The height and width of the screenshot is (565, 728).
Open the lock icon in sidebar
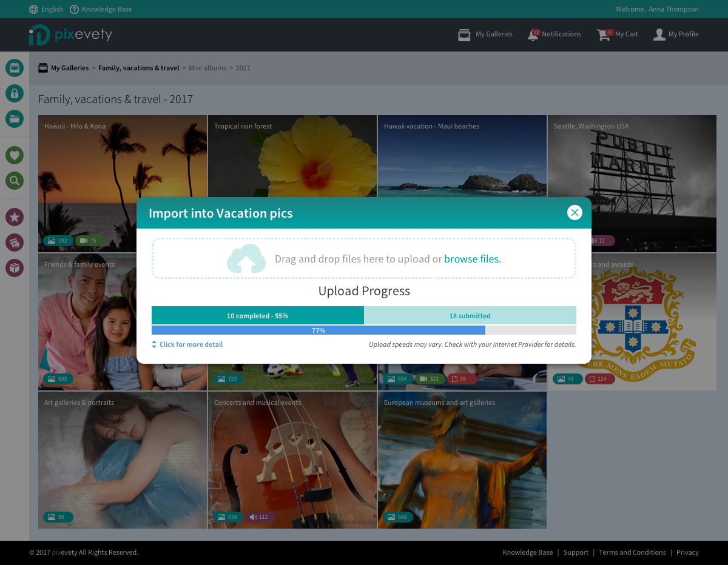tap(15, 93)
